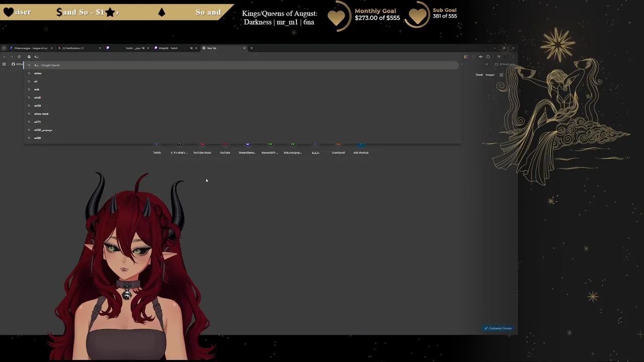
Task: Click the Google icon in address bar
Action: 29,57
